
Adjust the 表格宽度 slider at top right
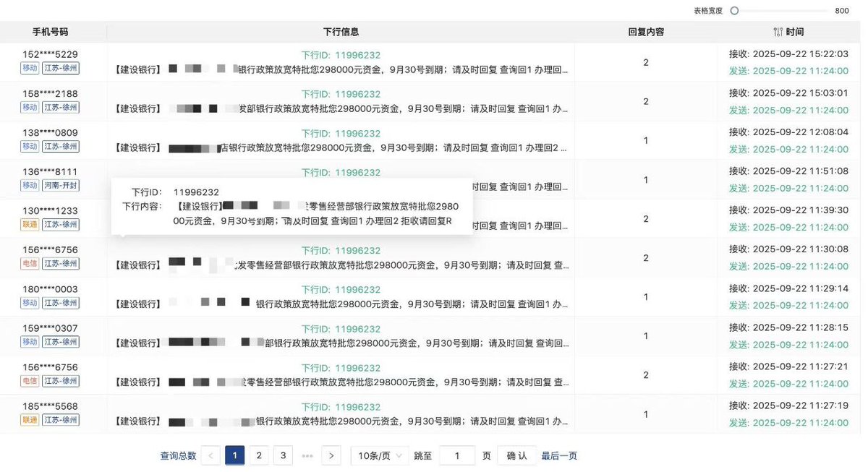coord(733,10)
